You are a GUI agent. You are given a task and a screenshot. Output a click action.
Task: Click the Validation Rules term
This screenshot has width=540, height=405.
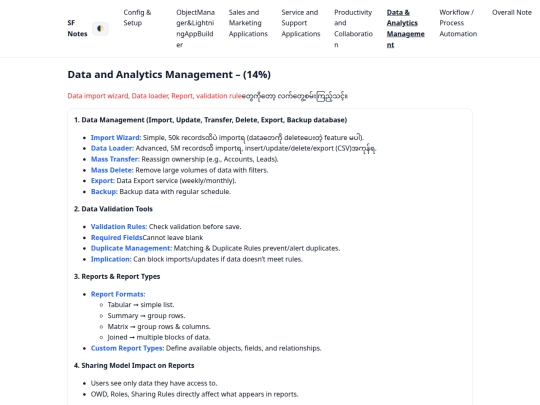119,227
